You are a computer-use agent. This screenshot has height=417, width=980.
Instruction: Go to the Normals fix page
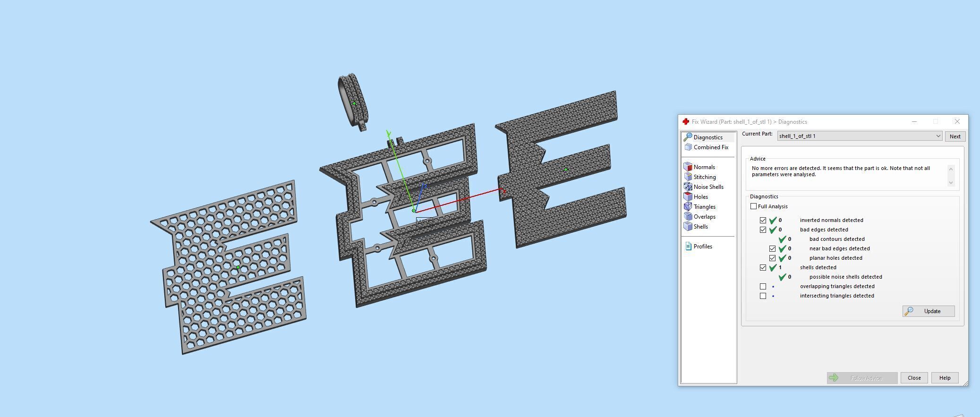pyautogui.click(x=704, y=167)
